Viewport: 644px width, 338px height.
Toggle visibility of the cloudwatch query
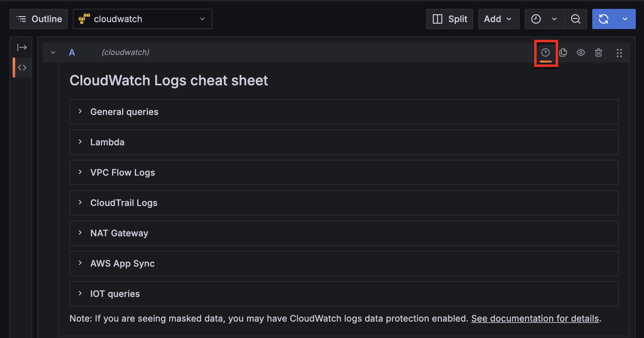point(581,52)
